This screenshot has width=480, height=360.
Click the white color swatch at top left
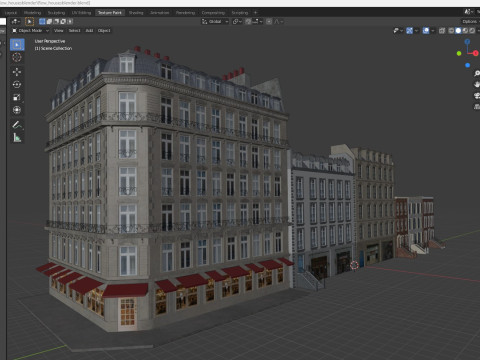3,21
